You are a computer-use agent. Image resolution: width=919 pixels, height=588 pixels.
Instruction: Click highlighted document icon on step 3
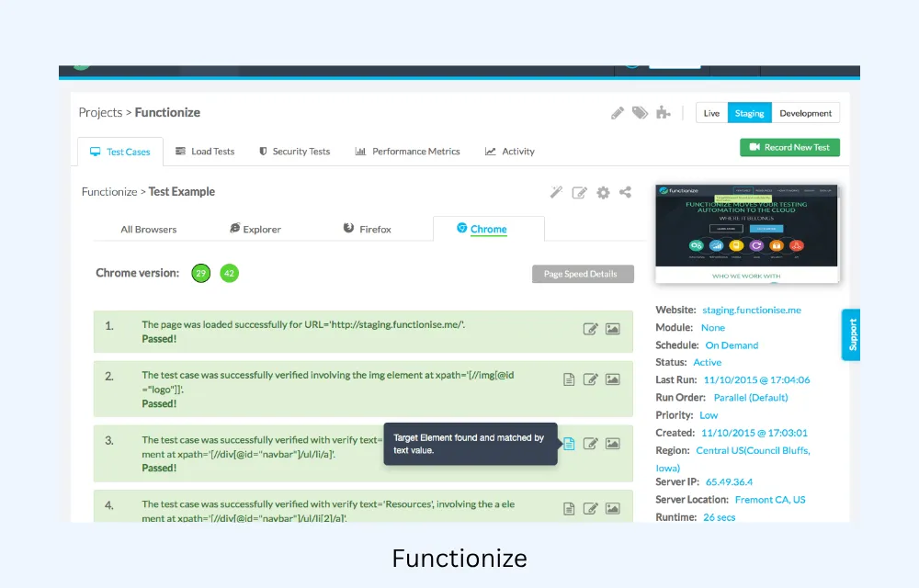(569, 444)
